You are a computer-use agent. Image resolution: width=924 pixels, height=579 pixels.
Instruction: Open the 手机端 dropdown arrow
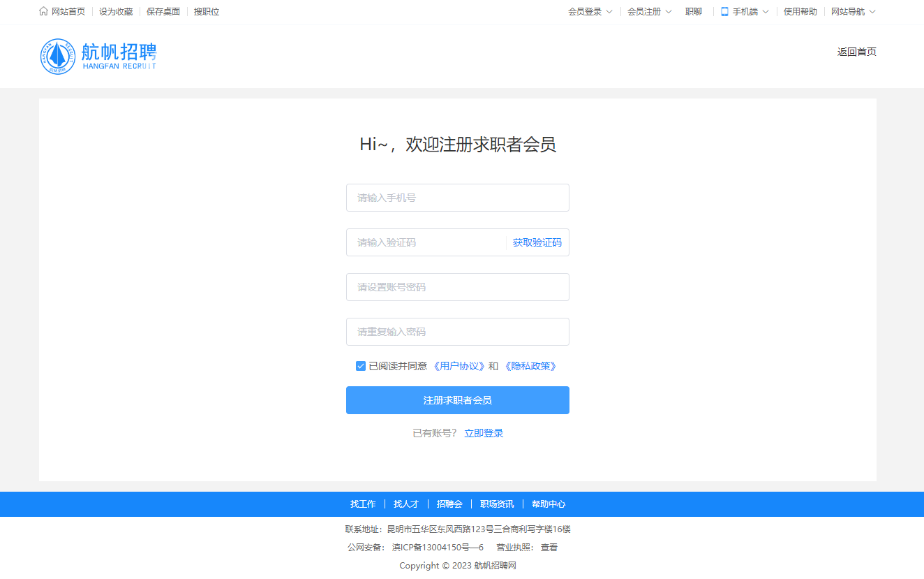point(765,12)
